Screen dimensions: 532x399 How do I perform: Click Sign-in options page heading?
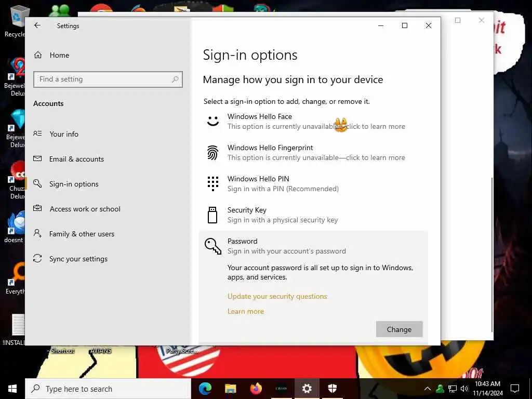(x=250, y=55)
